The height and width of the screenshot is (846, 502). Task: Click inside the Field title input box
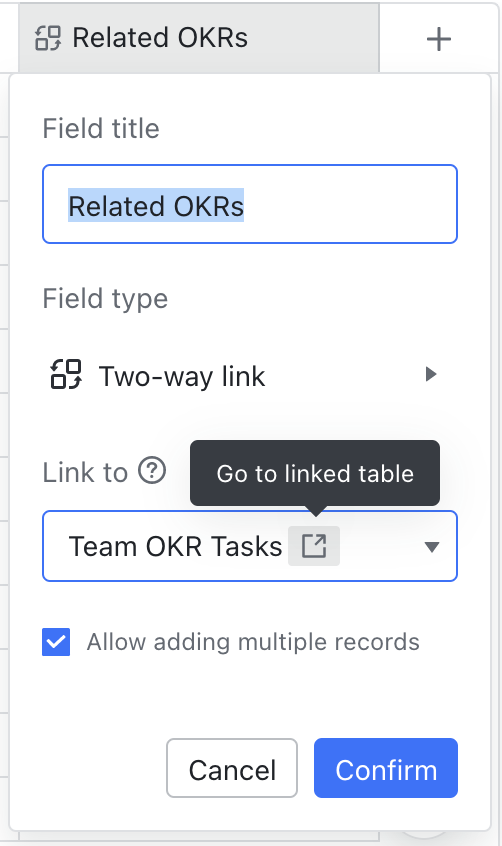click(250, 204)
